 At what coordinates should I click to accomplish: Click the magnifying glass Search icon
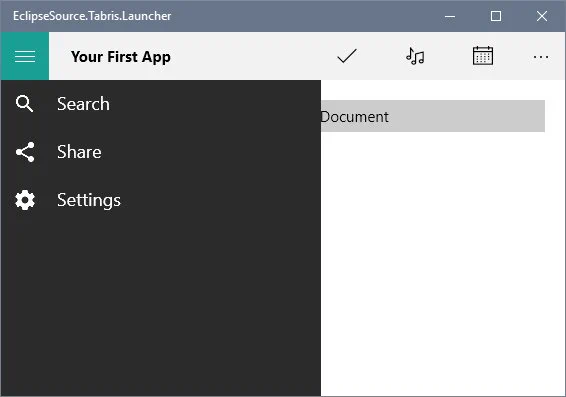24,104
